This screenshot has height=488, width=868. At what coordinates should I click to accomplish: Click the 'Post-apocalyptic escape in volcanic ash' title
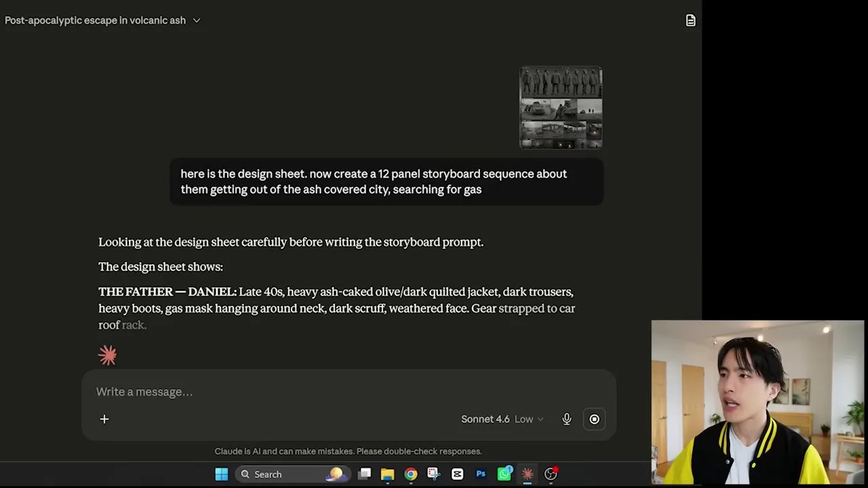(x=95, y=20)
